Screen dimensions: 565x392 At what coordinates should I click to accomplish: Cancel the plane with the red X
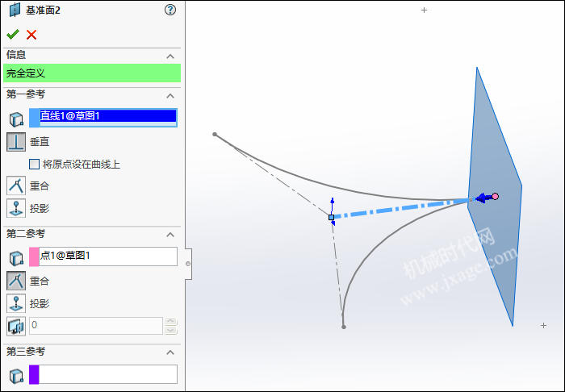(31, 35)
